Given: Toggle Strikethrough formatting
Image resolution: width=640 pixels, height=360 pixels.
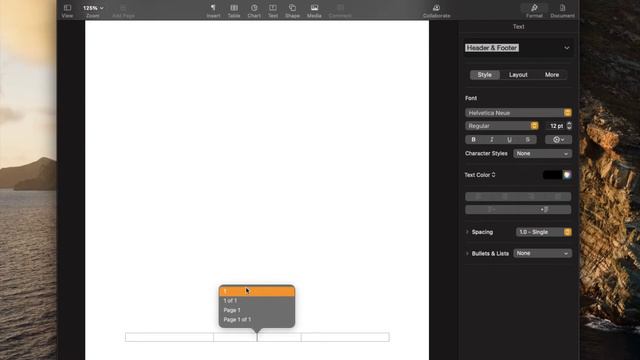Looking at the screenshot, I should tap(527, 140).
